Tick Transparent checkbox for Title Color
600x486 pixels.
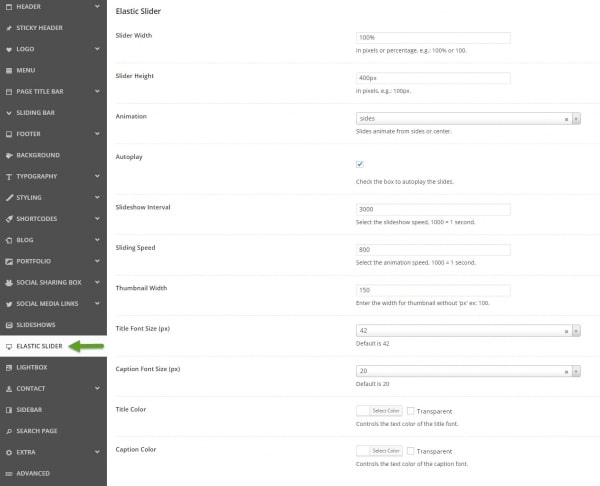point(410,411)
